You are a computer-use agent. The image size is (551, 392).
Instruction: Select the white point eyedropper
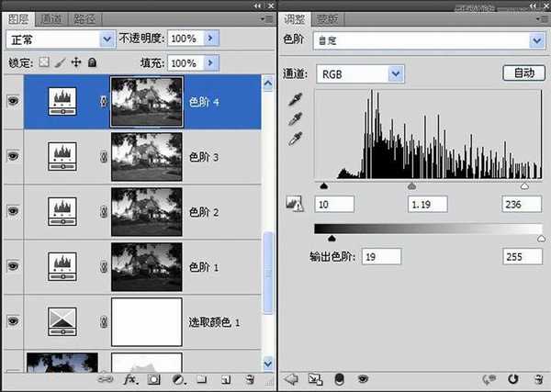pyautogui.click(x=295, y=139)
